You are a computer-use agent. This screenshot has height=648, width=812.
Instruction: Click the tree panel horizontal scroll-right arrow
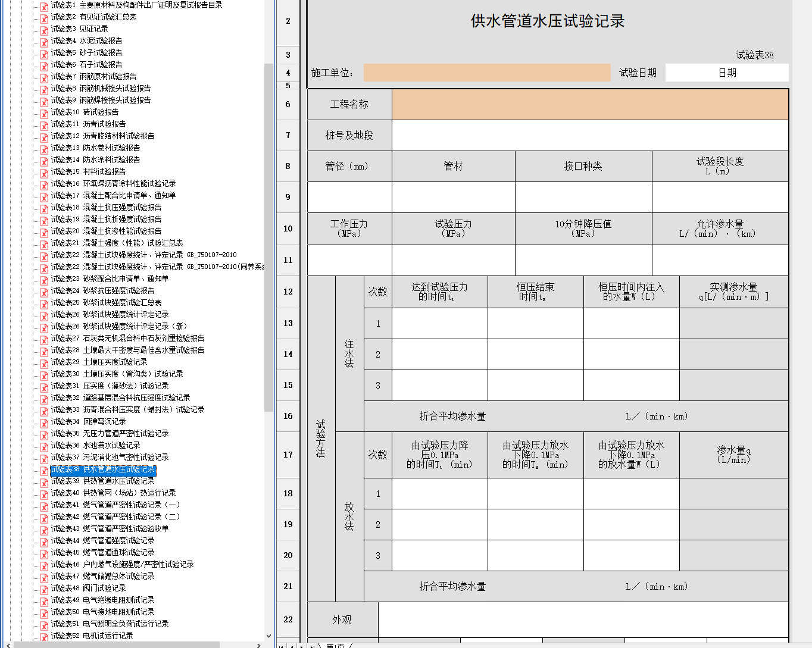pos(259,645)
